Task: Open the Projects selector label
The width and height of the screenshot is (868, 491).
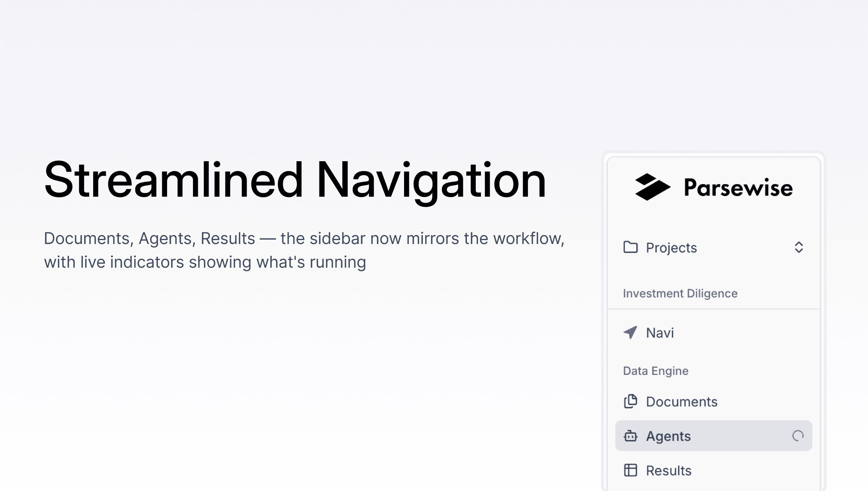Action: [671, 248]
